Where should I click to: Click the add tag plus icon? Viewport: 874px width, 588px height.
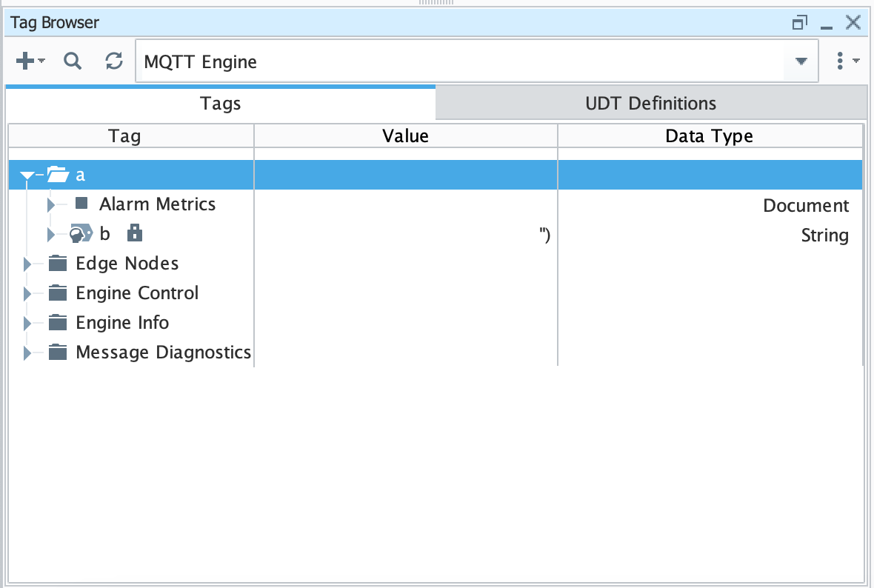coord(26,61)
